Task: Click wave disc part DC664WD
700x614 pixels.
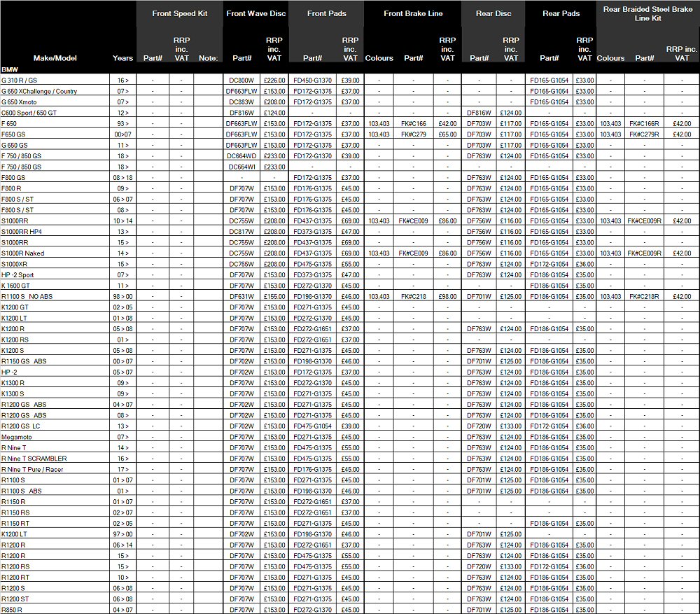Action: click(x=241, y=156)
